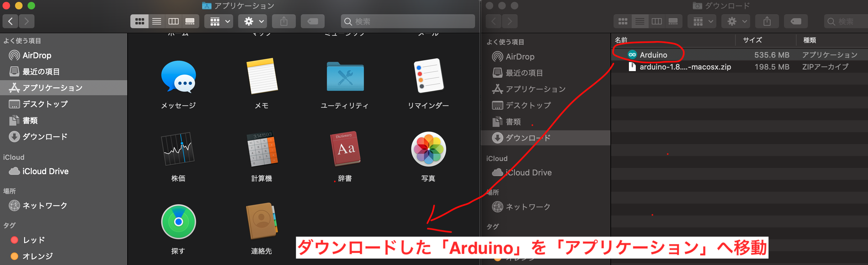Screen dimensions: 868x265
Task: Open the Stocks (株価) app icon
Action: pyautogui.click(x=178, y=149)
